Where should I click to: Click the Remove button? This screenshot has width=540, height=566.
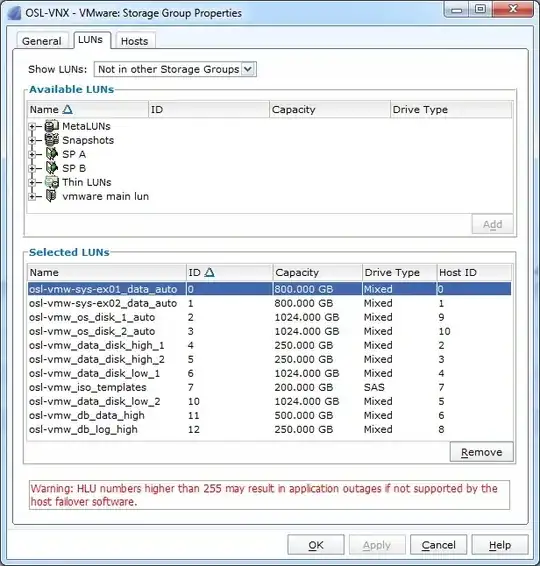(x=481, y=452)
